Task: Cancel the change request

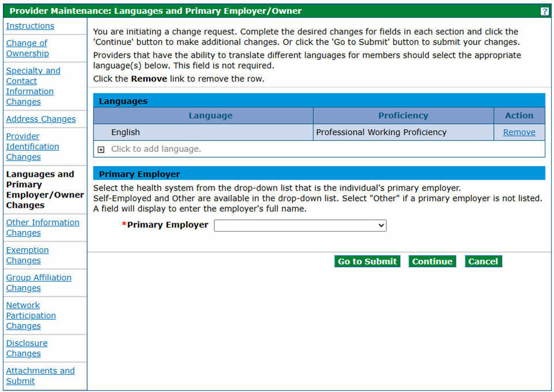Action: click(483, 262)
